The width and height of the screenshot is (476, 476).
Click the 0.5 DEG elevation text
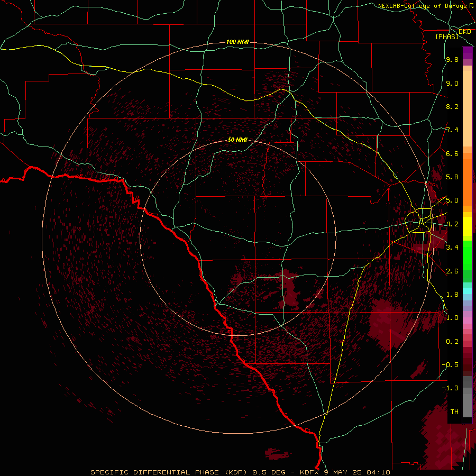[269, 472]
